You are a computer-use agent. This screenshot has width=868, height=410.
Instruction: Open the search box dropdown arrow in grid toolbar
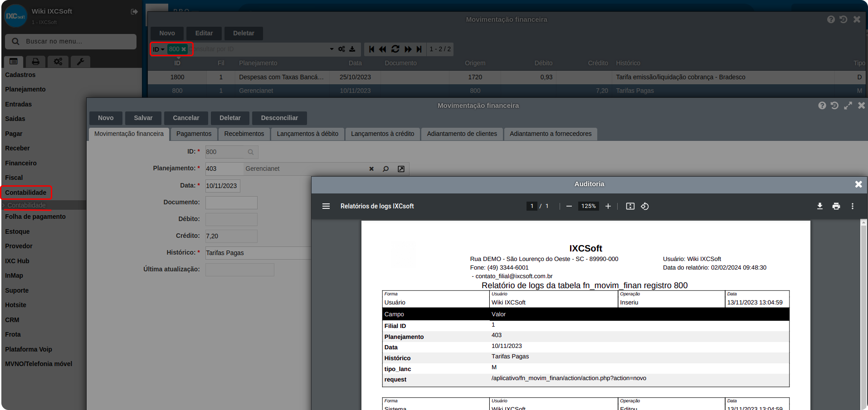[x=332, y=49]
